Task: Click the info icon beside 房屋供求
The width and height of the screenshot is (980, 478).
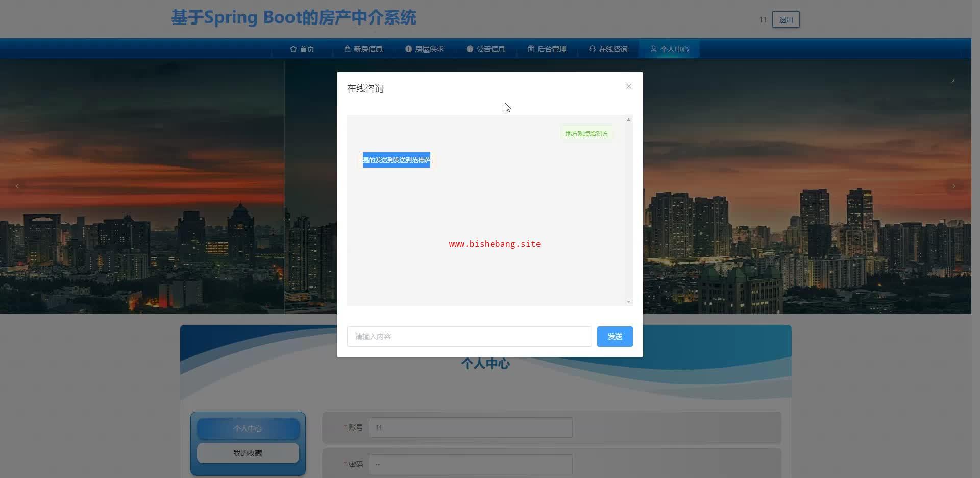Action: click(408, 49)
